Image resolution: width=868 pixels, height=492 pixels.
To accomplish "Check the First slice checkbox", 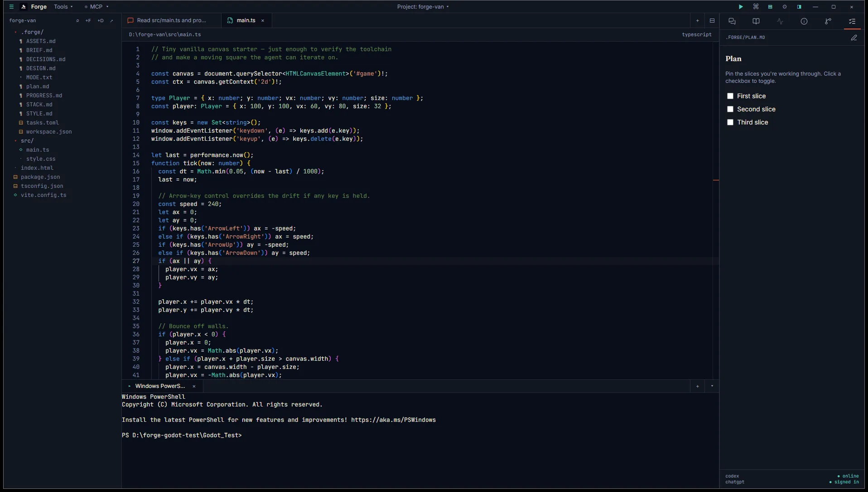I will coord(730,96).
